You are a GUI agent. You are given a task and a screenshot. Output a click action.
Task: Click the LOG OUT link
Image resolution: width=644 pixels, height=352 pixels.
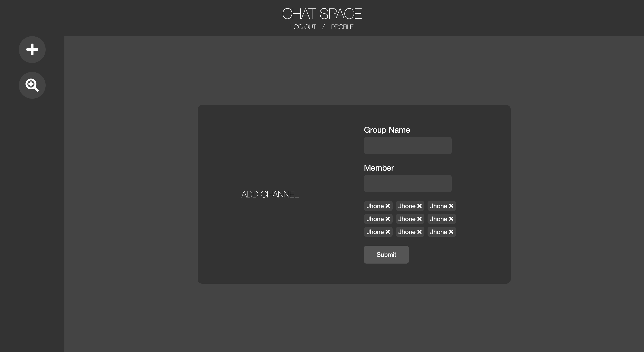pos(303,27)
